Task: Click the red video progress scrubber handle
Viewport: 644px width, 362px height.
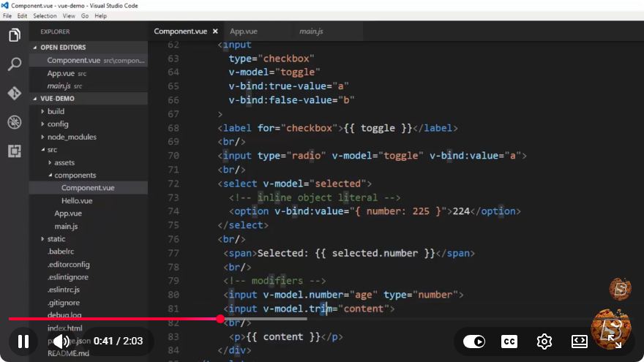Action: (220, 319)
